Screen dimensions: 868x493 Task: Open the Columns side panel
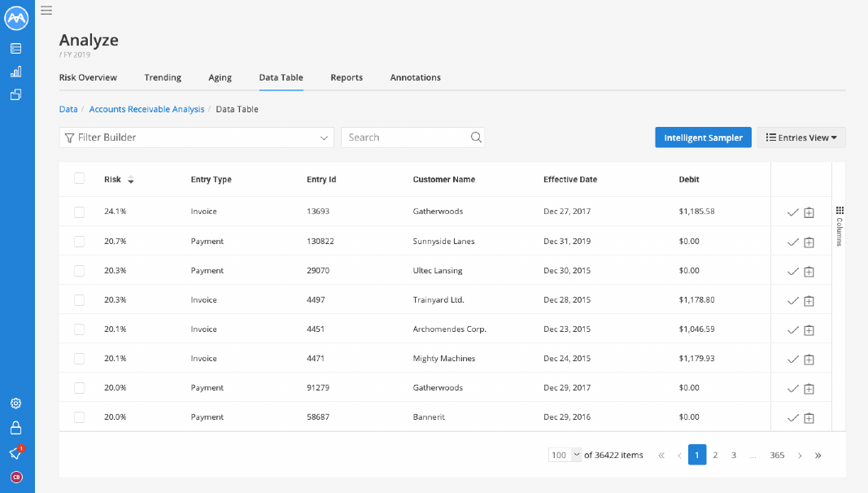tap(840, 225)
